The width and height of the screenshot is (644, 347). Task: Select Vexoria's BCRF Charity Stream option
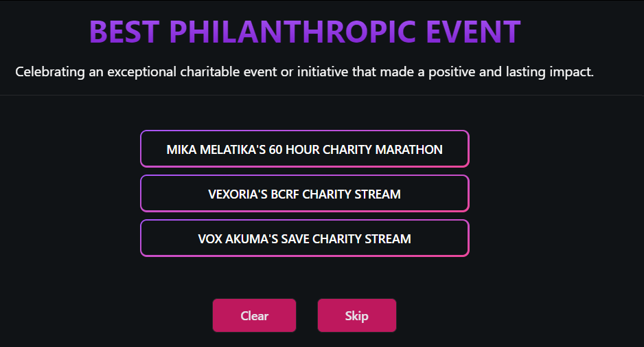tap(304, 194)
